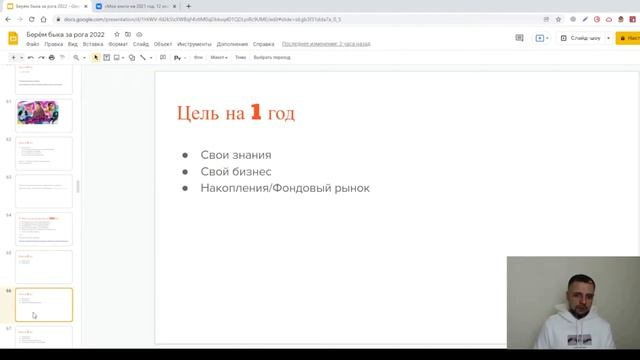Image resolution: width=640 pixels, height=360 pixels.
Task: Go back in the browser
Action: [8, 19]
